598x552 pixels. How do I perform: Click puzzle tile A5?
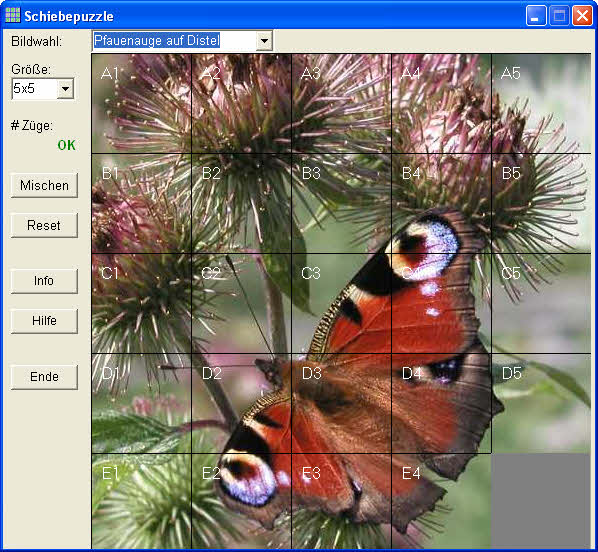(541, 104)
